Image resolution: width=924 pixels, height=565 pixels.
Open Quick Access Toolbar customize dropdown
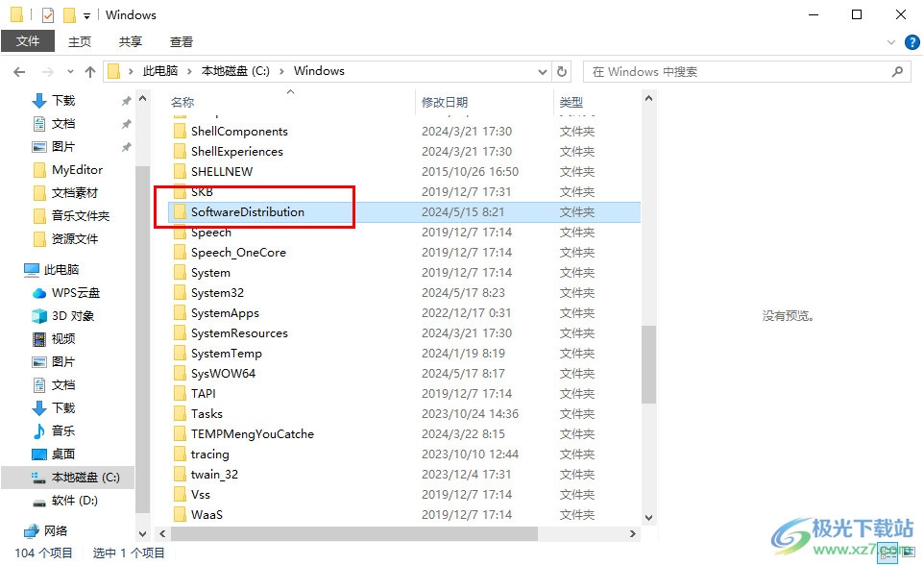point(86,16)
